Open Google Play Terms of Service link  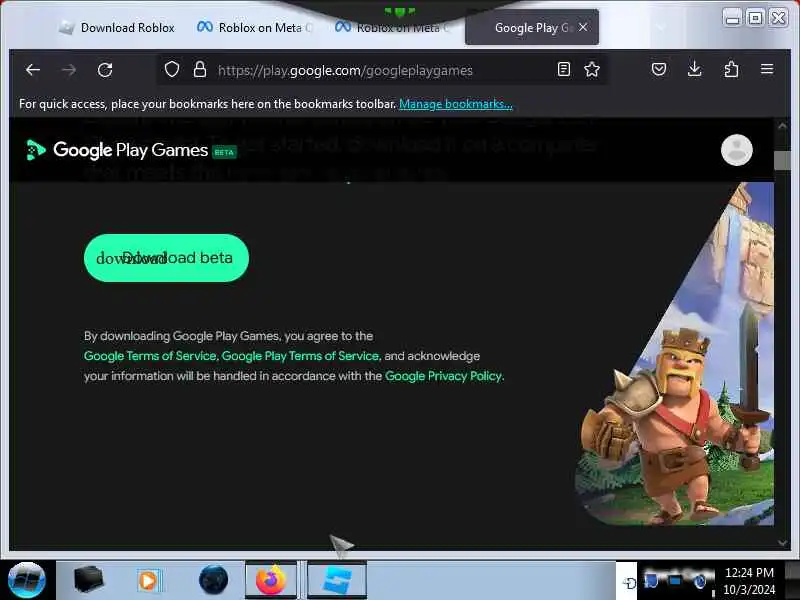300,356
